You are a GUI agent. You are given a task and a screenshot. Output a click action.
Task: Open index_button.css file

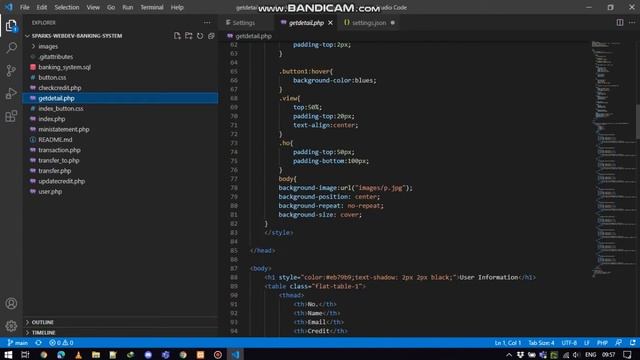[x=61, y=109]
